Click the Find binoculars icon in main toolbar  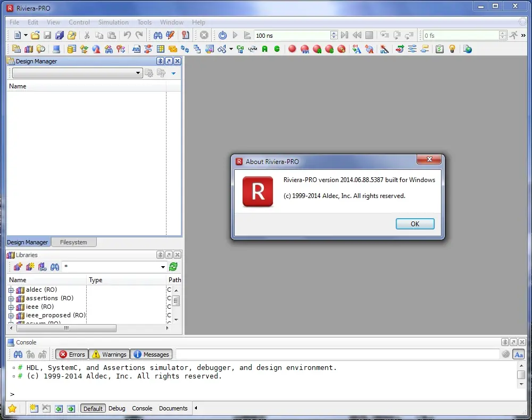click(158, 35)
